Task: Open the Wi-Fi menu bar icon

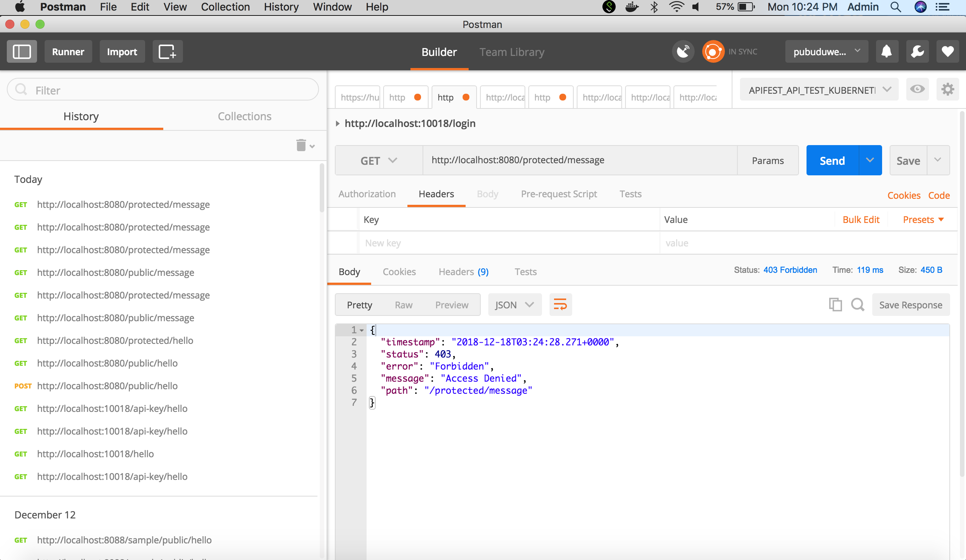Action: pos(676,7)
